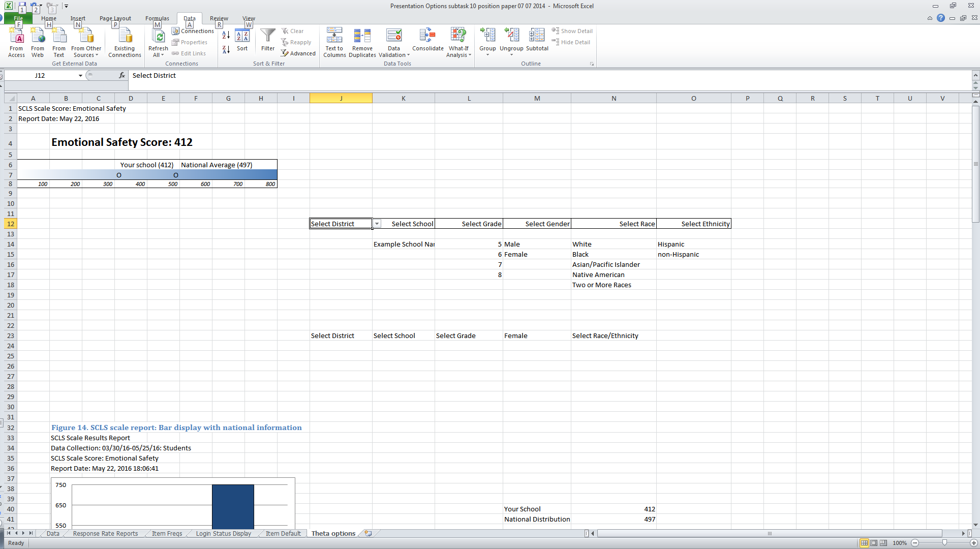Viewport: 980px width, 549px height.
Task: Open the Formulas ribbon tab
Action: (x=157, y=18)
